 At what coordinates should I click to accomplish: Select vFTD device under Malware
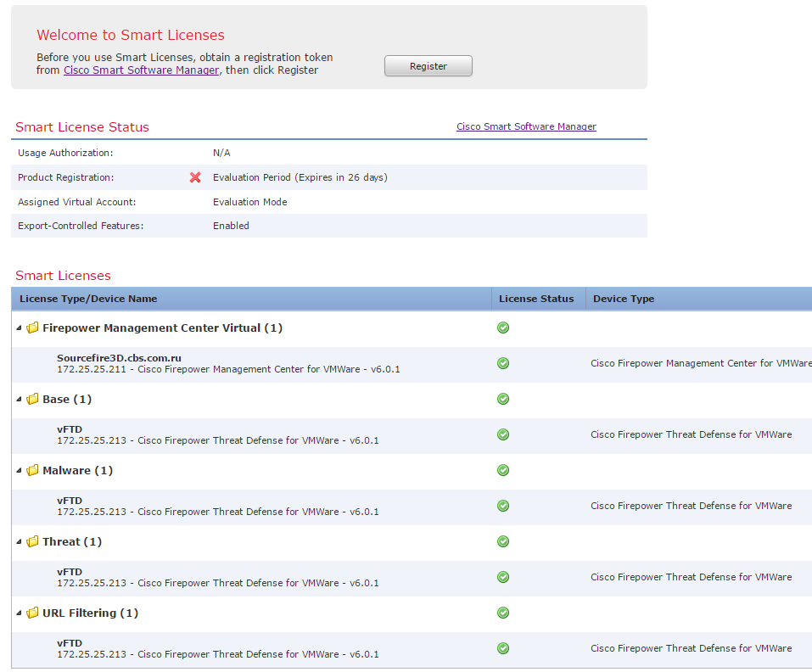(70, 501)
